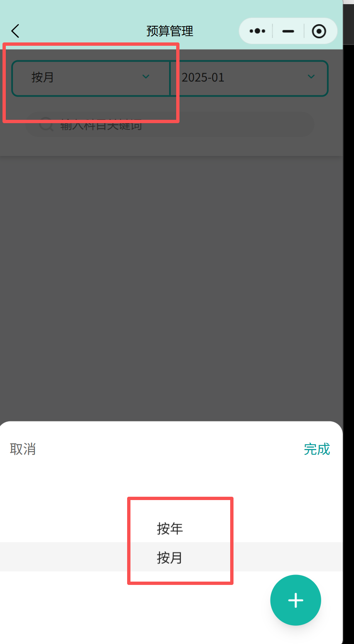Click the magnifier search icon
This screenshot has height=644, width=354.
point(46,124)
